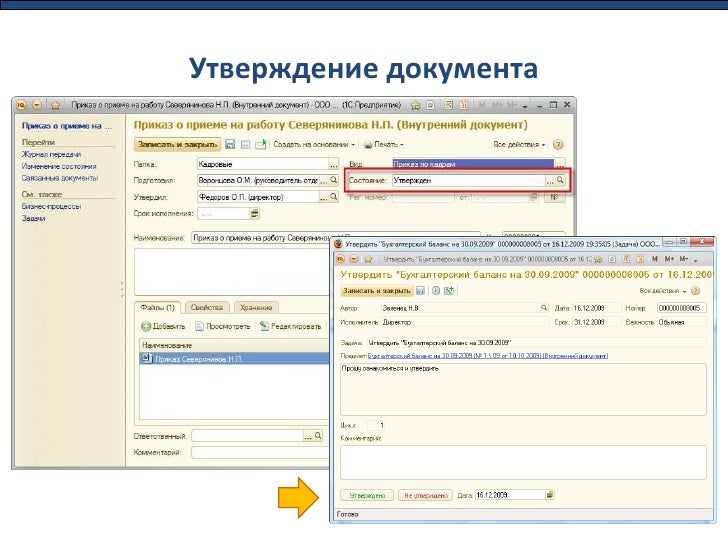Expand the Создать на основании dropdown
Image resolution: width=728 pixels, height=546 pixels.
(x=314, y=144)
